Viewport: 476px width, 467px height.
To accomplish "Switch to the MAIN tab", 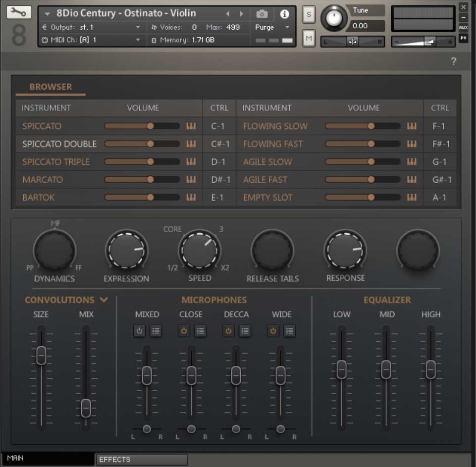I will tap(48, 458).
